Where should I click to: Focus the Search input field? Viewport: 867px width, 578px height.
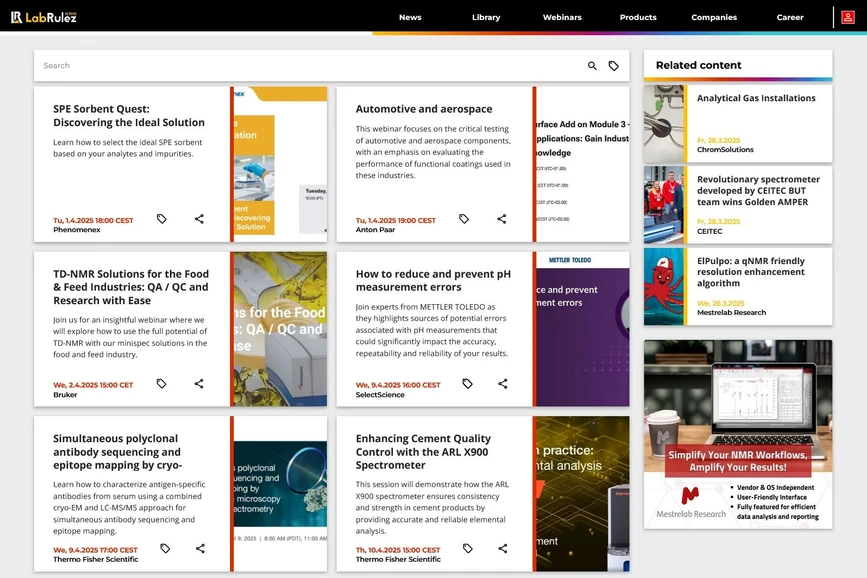[310, 66]
